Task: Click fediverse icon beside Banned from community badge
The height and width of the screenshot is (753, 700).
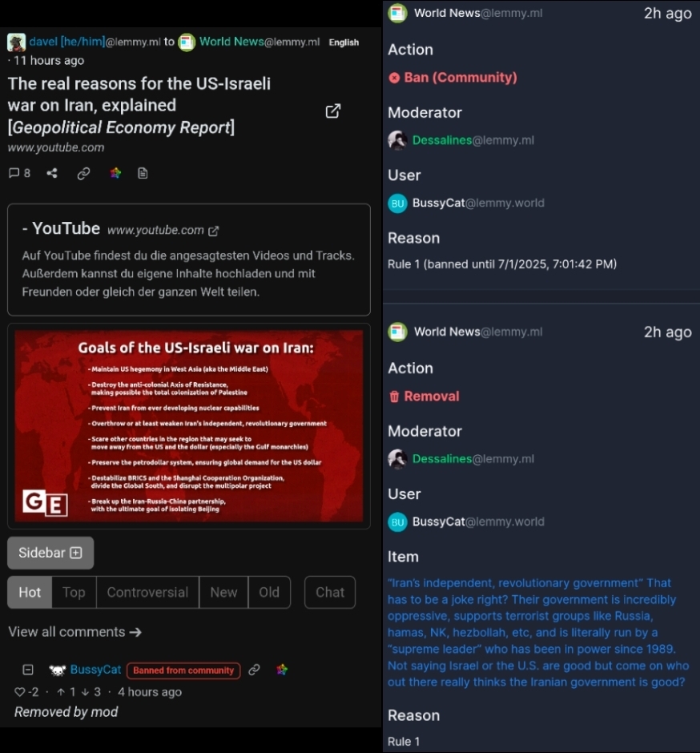Action: tap(282, 670)
